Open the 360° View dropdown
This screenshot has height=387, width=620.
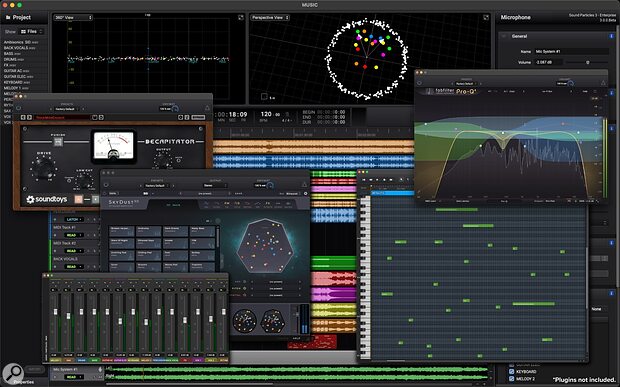tap(73, 17)
